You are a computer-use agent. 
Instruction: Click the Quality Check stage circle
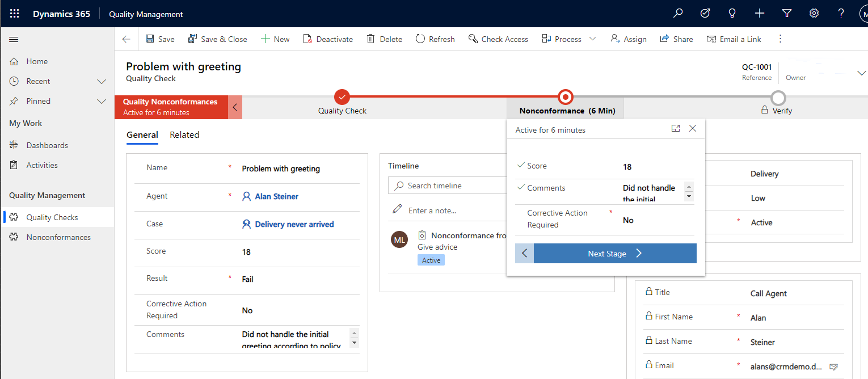pos(342,96)
